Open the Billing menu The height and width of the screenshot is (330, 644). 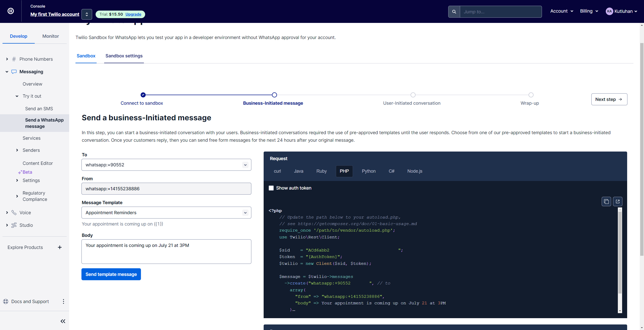[589, 11]
